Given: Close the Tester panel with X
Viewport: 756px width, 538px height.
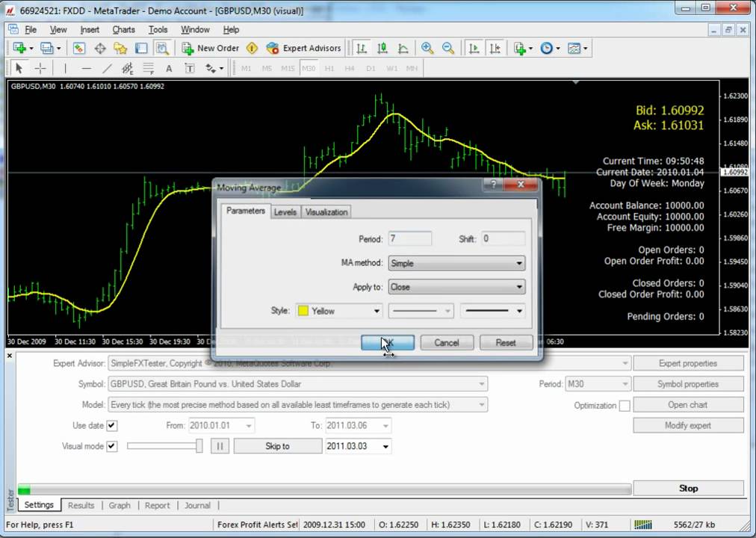Looking at the screenshot, I should [9, 356].
